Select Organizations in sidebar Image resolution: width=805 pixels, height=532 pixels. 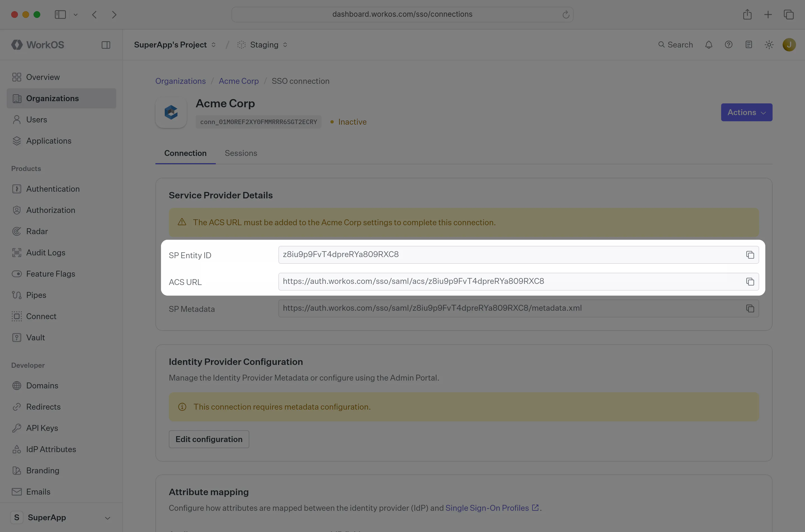(61, 98)
